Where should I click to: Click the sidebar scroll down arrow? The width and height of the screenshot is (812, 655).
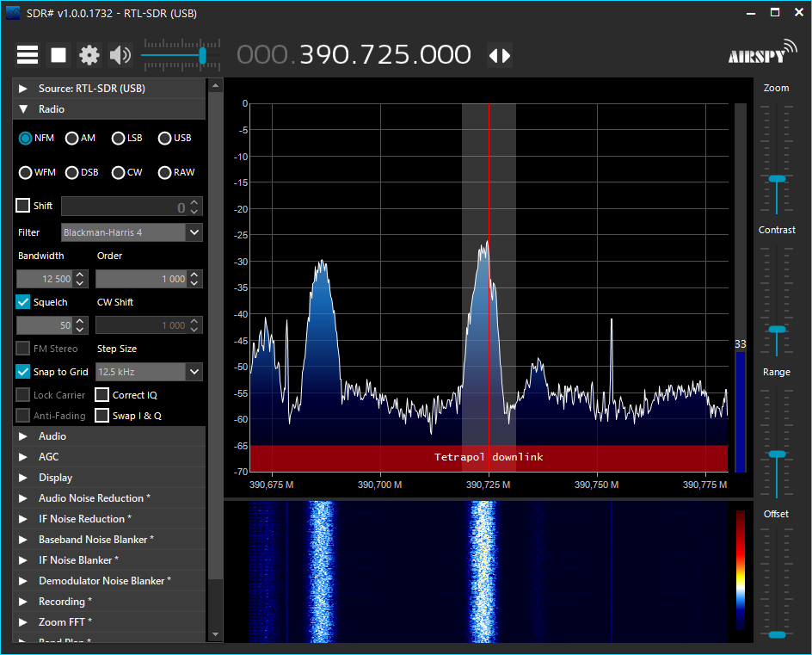click(215, 634)
